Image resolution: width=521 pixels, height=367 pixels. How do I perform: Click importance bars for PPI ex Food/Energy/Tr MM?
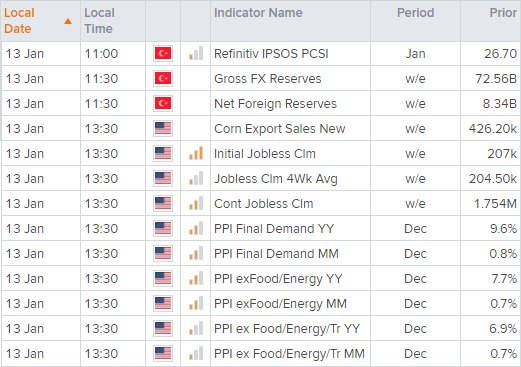(x=196, y=353)
